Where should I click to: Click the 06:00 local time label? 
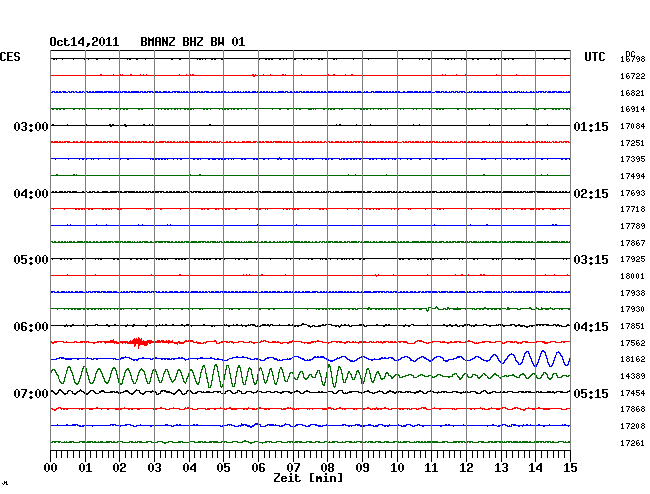tap(31, 327)
